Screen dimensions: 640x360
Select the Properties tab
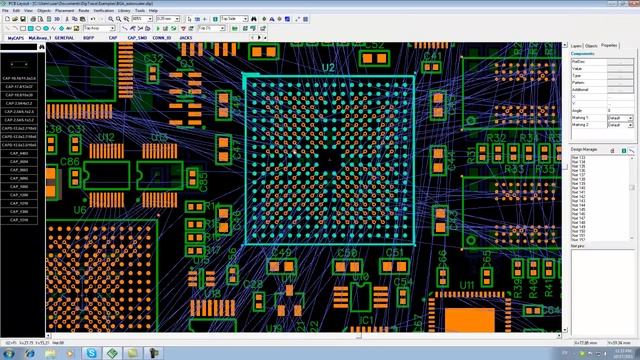coord(609,45)
